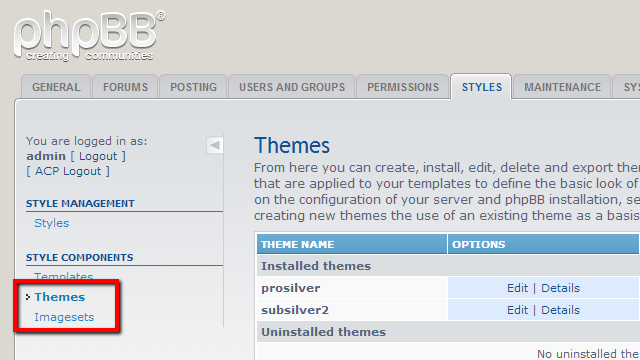The height and width of the screenshot is (360, 640).
Task: Open the Posting tab
Action: pos(193,87)
